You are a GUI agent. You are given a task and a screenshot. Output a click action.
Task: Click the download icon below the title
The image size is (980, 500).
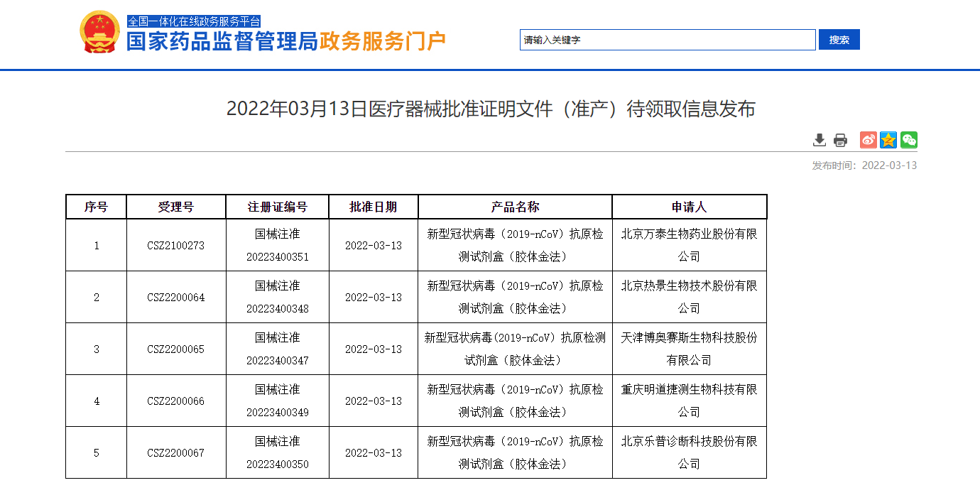coord(820,140)
